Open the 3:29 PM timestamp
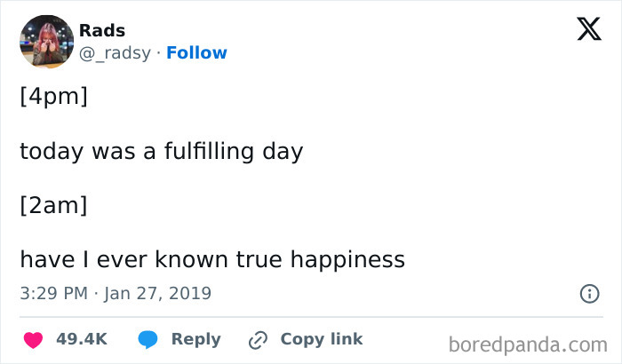This screenshot has height=364, width=622. (x=54, y=294)
